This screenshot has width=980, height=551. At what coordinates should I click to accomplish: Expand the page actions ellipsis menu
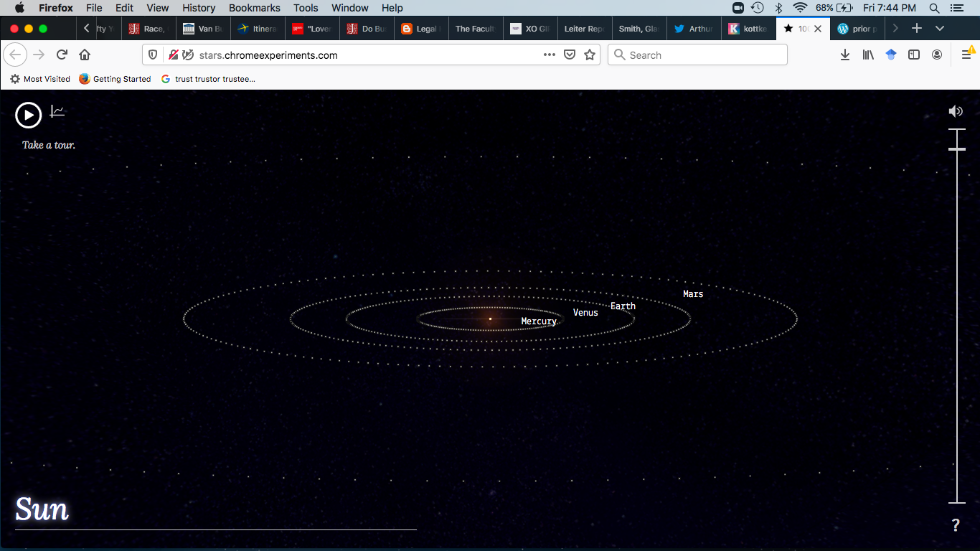click(x=549, y=55)
